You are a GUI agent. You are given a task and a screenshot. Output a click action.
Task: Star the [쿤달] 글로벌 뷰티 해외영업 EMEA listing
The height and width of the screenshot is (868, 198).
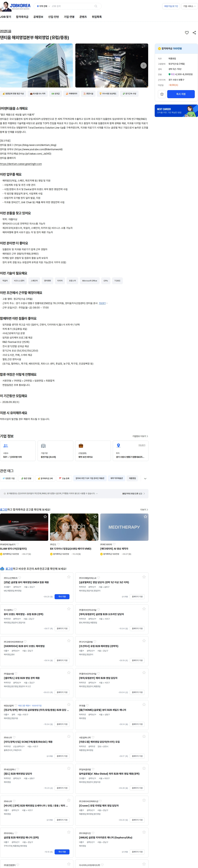point(69,577)
